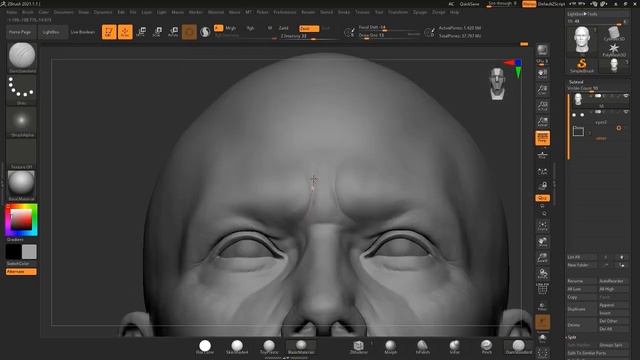This screenshot has width=640, height=360.
Task: Click the SwitchColor button
Action: coord(18,264)
